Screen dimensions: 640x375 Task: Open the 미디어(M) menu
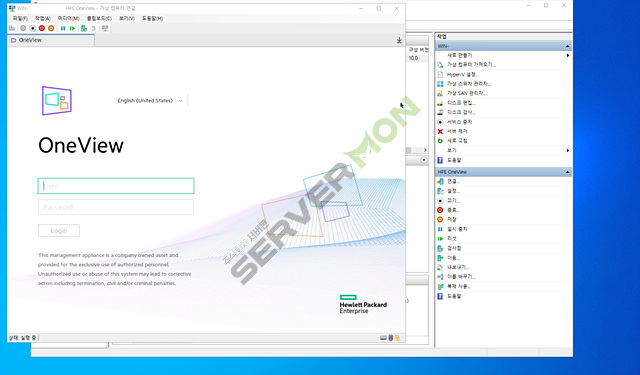(x=68, y=18)
